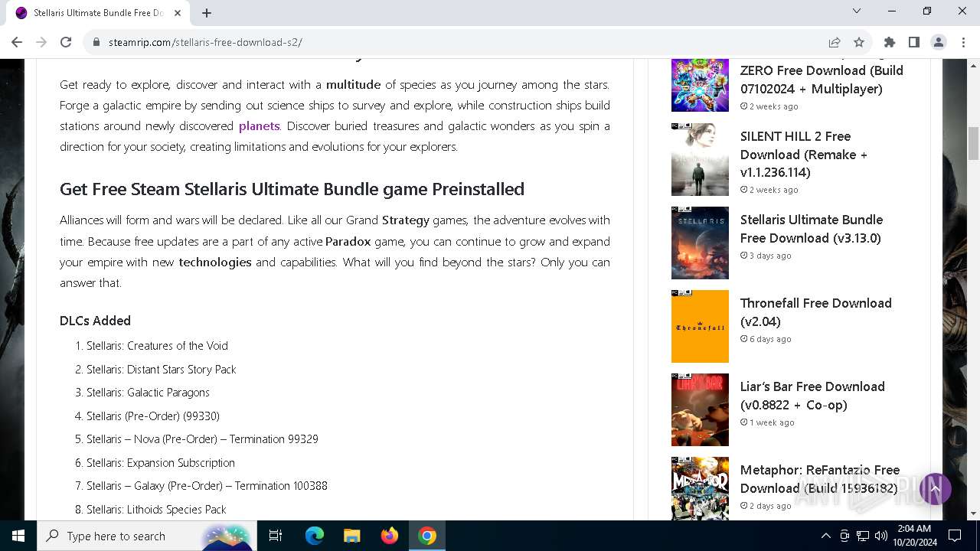
Task: Open the ZERO Free Download sidebar link
Action: coord(822,79)
